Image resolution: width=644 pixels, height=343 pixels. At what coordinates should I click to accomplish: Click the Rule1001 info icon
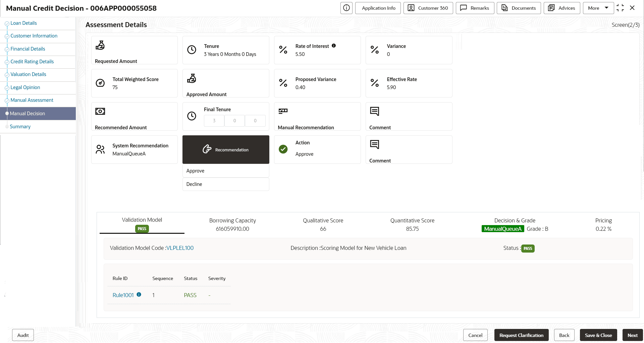point(139,295)
